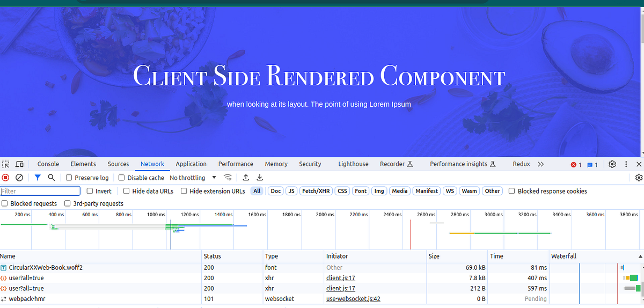Screen dimensions: 644x308
Task: Check Blocked response cookies
Action: [512, 191]
